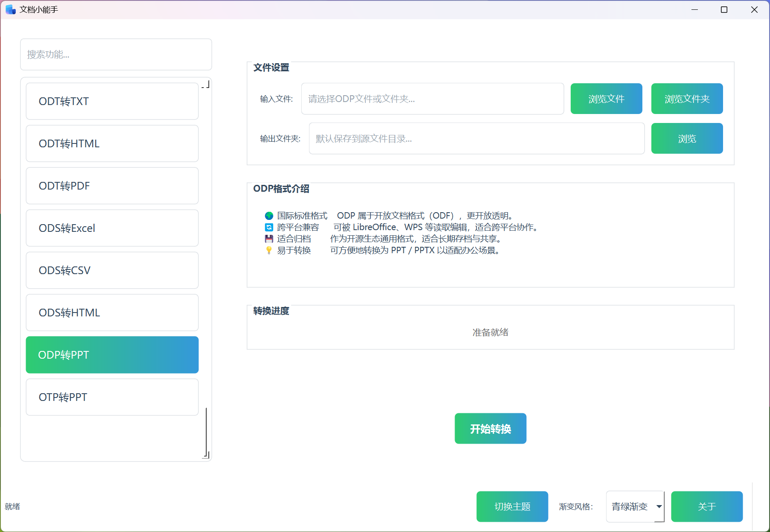Click the 搜索功能 search box
770x532 pixels.
click(116, 54)
